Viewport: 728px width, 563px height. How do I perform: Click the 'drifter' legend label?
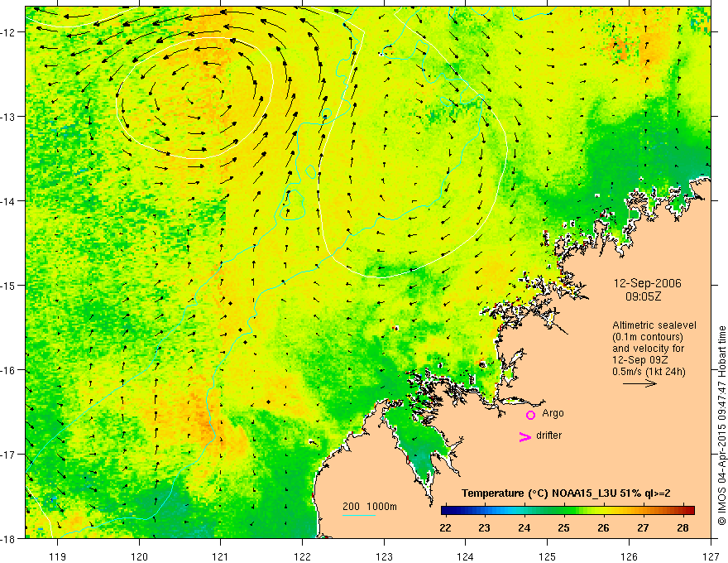tap(548, 435)
